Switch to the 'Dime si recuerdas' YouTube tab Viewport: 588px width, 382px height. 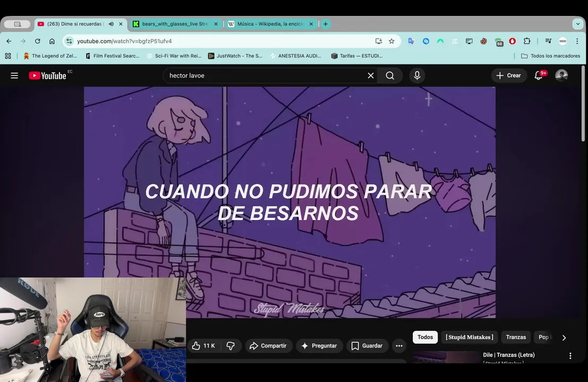(75, 24)
